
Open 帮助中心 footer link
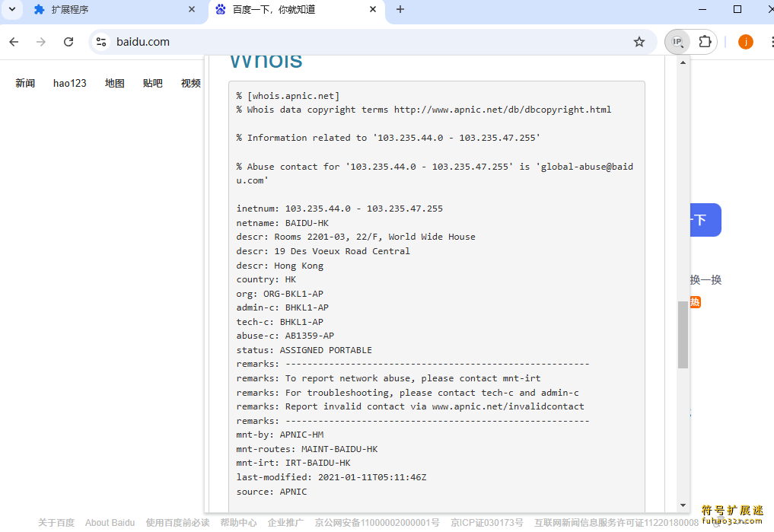(x=238, y=523)
